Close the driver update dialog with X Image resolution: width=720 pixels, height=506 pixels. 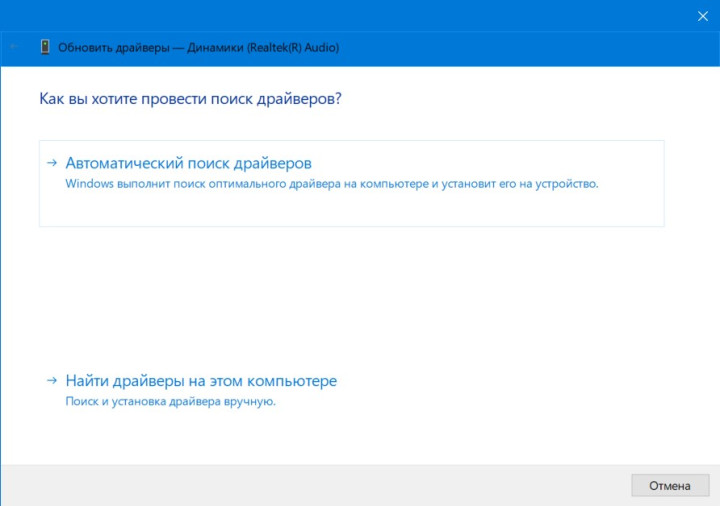point(701,16)
